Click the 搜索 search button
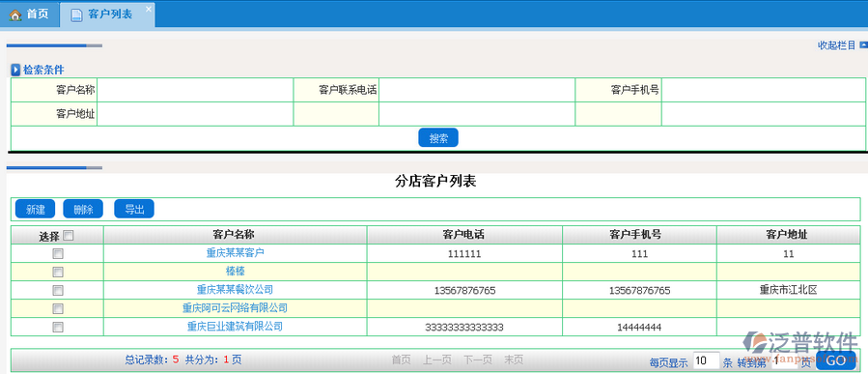This screenshot has width=868, height=374. (x=438, y=137)
